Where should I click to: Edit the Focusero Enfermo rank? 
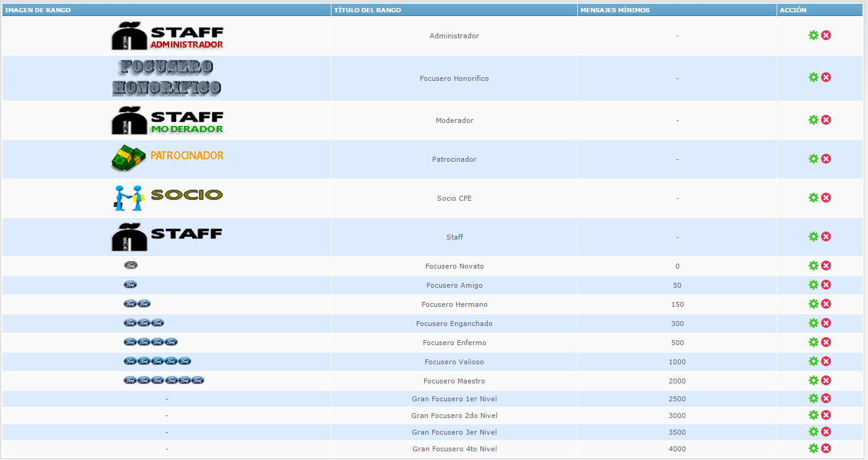[x=813, y=342]
